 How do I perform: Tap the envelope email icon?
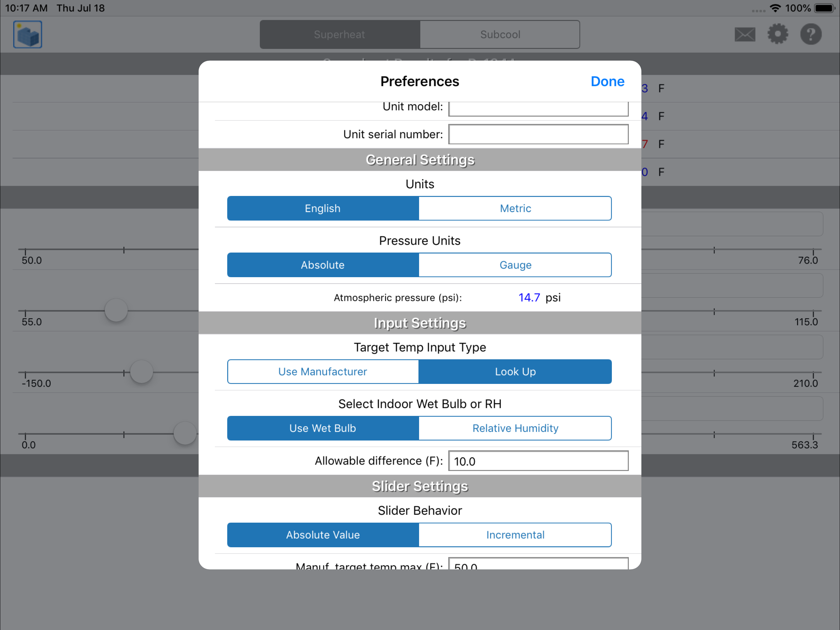(x=745, y=34)
